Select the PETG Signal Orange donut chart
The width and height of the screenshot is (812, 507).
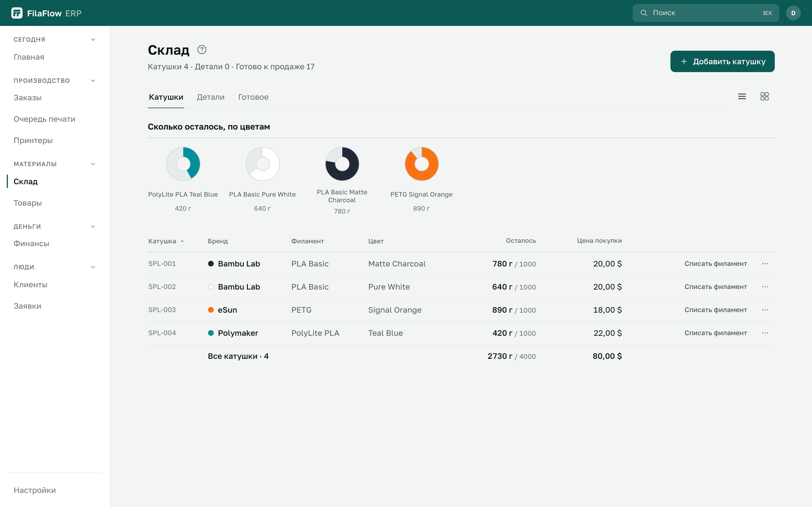pyautogui.click(x=422, y=164)
